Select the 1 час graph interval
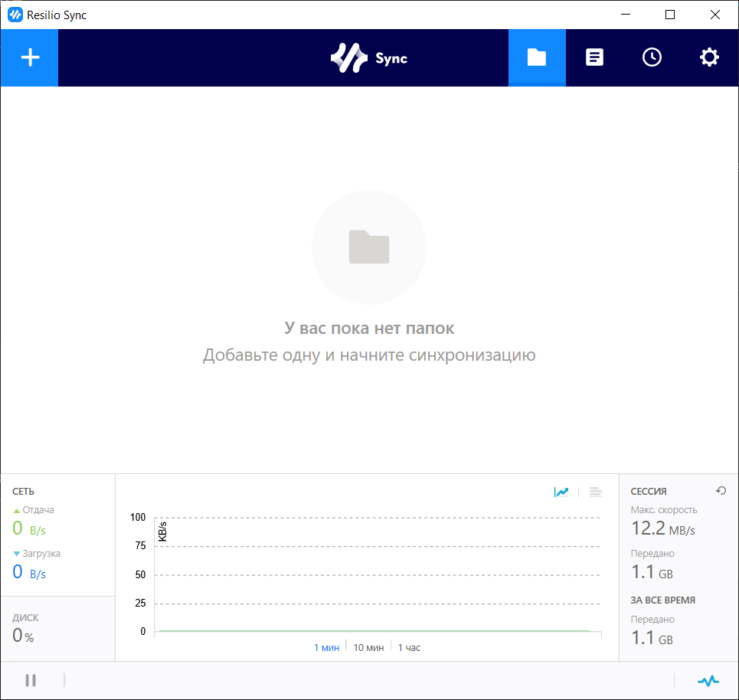 tap(409, 647)
